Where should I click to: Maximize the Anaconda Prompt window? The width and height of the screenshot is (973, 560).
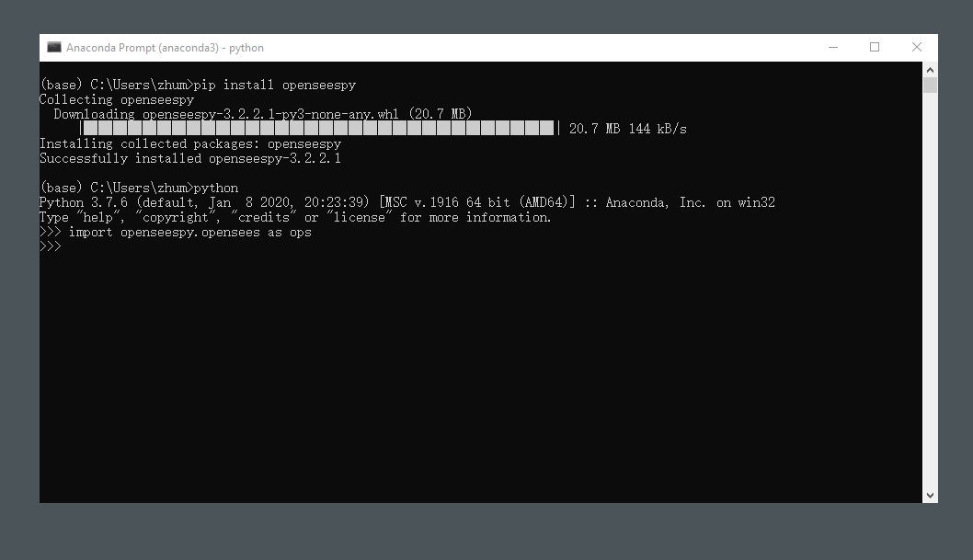[874, 47]
